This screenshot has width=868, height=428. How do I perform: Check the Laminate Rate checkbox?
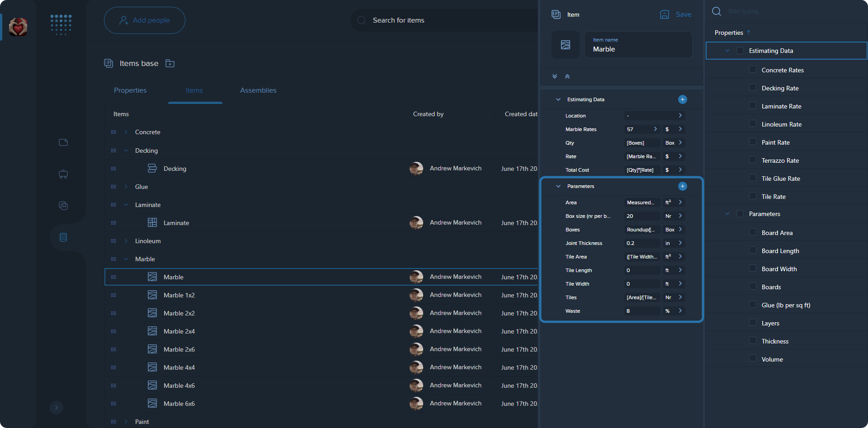click(x=753, y=105)
